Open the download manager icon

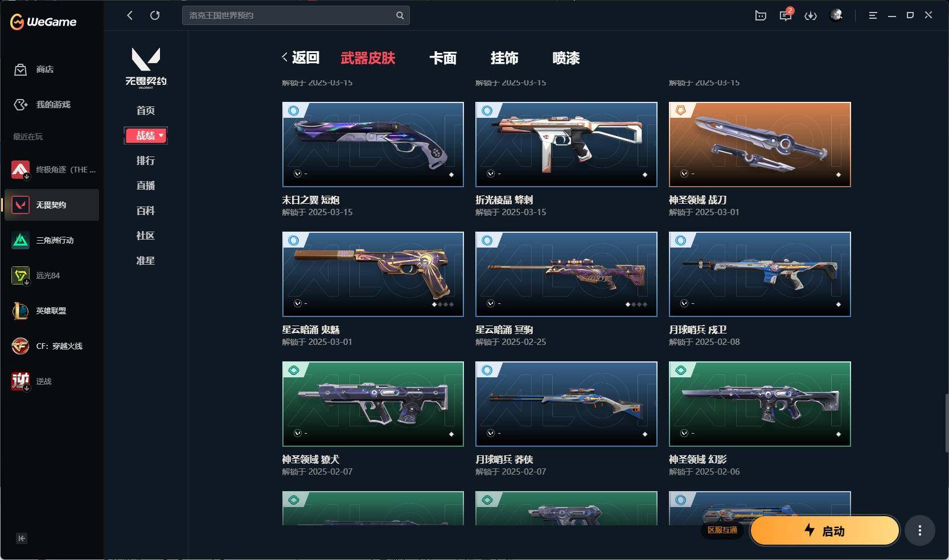point(811,15)
